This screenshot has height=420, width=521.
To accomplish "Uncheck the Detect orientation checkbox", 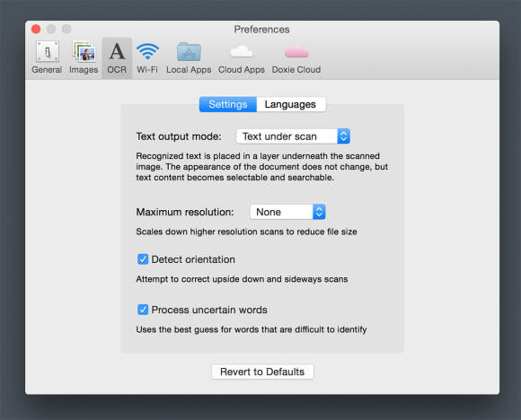I will click(x=143, y=259).
